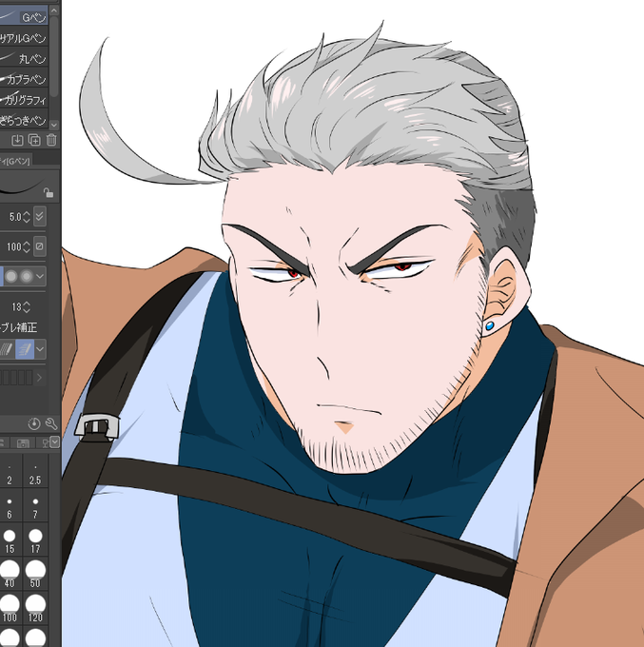644x647 pixels.
Task: Open the tool property wrench settings
Action: coord(51,423)
